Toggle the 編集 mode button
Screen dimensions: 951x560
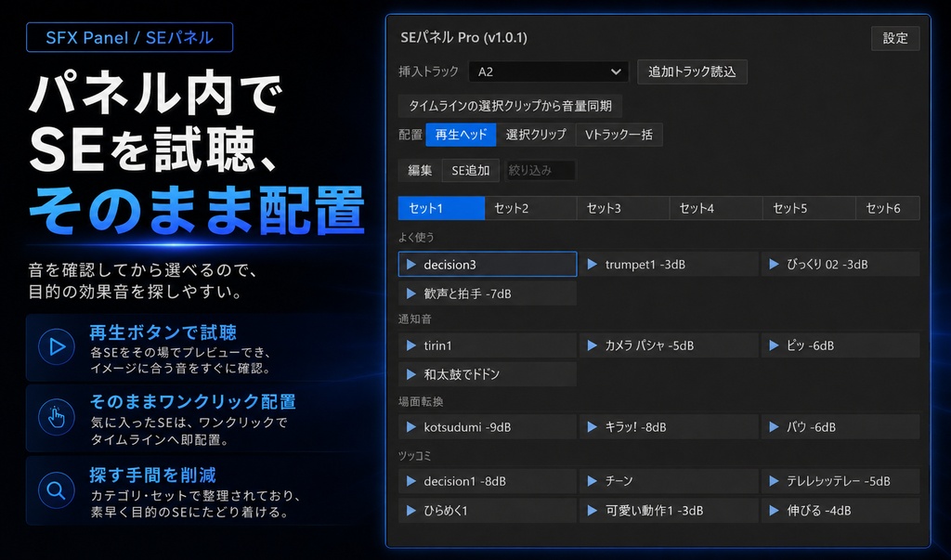(x=420, y=171)
